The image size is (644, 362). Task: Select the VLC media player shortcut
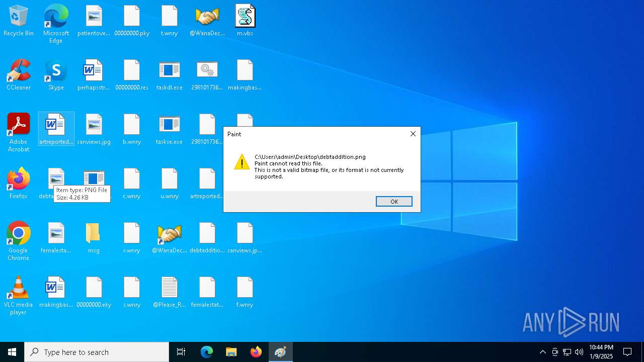(19, 296)
